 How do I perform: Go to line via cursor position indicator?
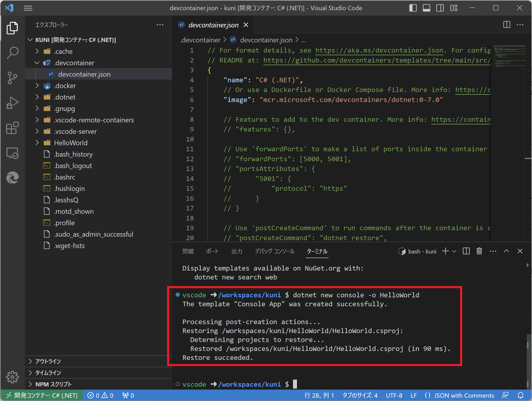[x=319, y=395]
